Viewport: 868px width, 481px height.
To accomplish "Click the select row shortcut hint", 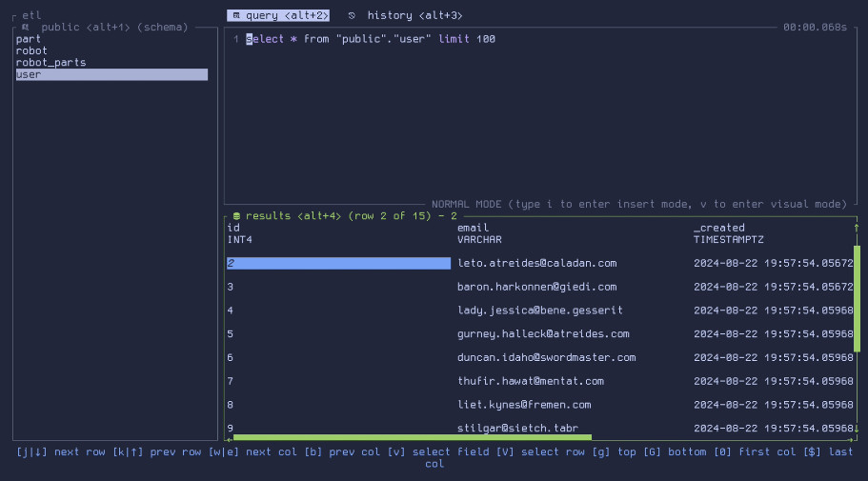I will click(x=540, y=452).
